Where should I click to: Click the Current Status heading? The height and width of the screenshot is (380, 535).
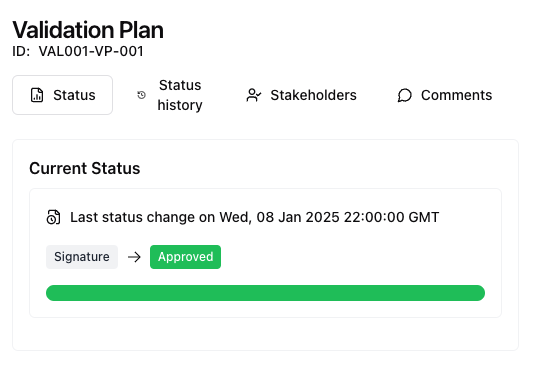pyautogui.click(x=85, y=168)
